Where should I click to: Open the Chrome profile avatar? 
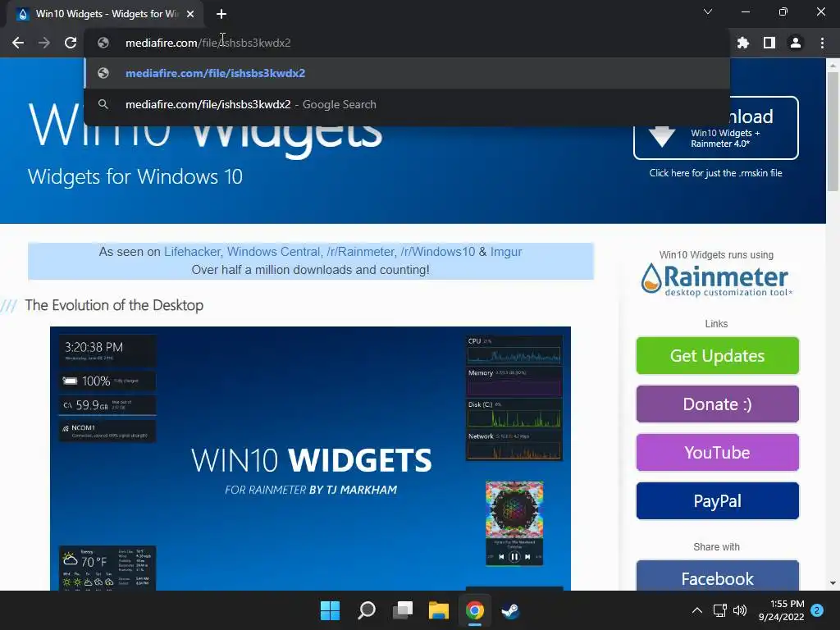[796, 43]
